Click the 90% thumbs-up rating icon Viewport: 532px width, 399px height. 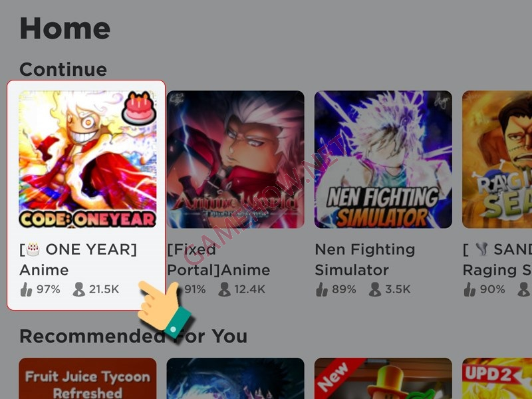[469, 289]
